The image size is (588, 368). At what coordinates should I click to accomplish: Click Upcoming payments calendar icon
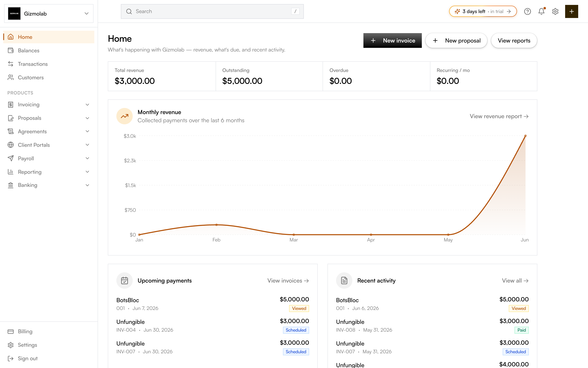tap(124, 281)
